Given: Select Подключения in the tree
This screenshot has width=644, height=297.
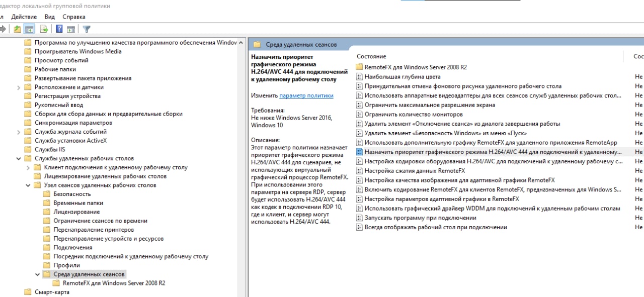Looking at the screenshot, I should pos(73,247).
